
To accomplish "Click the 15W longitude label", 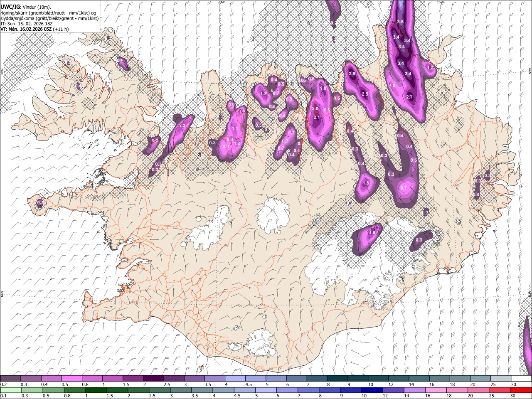I will click(x=440, y=2).
